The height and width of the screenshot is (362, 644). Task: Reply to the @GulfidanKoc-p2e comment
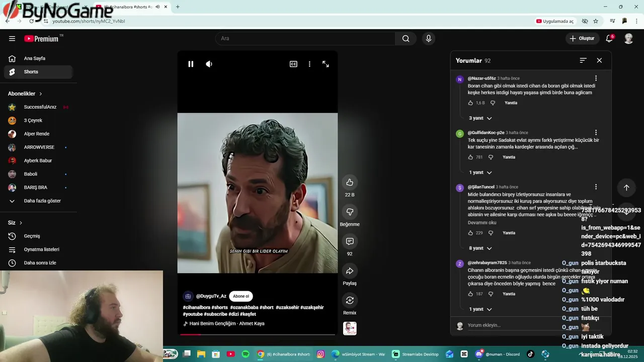pos(509,157)
